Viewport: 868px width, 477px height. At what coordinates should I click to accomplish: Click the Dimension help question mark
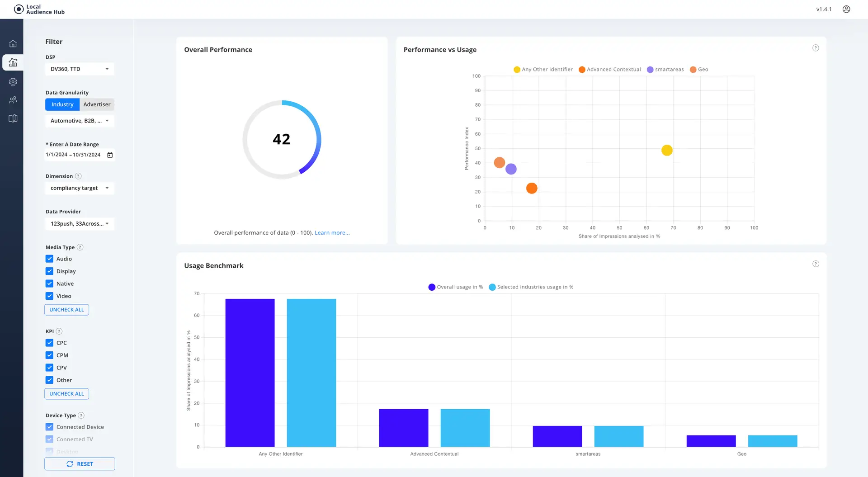point(78,176)
